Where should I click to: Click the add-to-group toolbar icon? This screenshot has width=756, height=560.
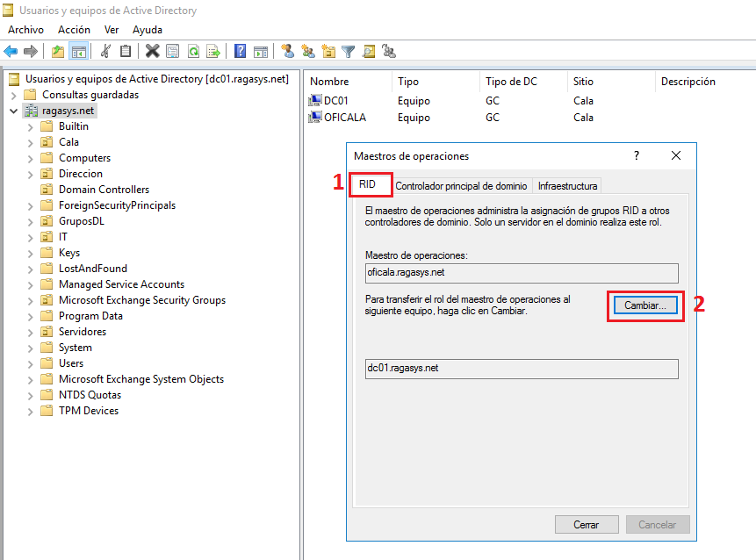pyautogui.click(x=389, y=51)
